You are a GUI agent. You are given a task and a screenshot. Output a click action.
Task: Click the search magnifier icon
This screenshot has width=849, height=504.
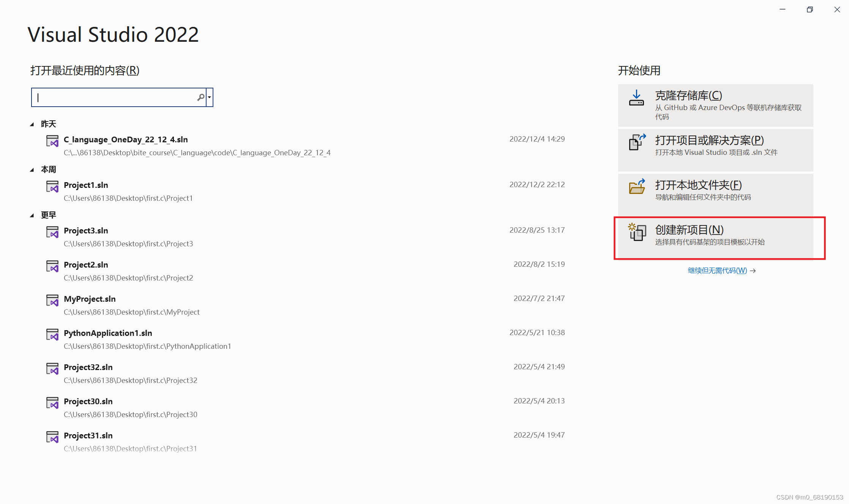[200, 98]
